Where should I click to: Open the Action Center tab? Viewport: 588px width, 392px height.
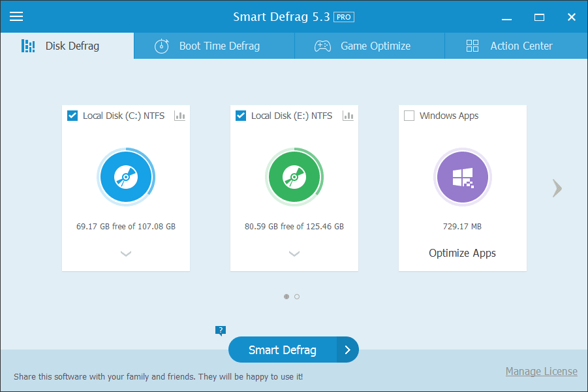pos(516,46)
